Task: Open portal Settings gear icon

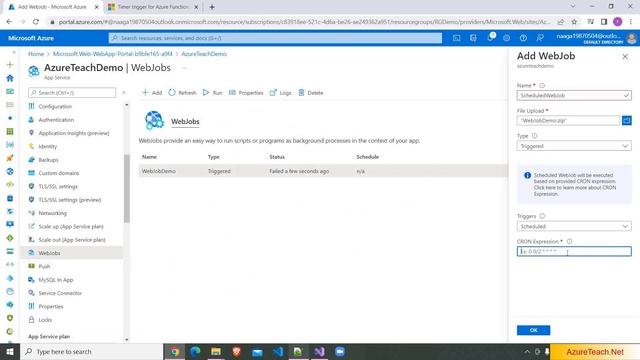Action: tap(507, 38)
